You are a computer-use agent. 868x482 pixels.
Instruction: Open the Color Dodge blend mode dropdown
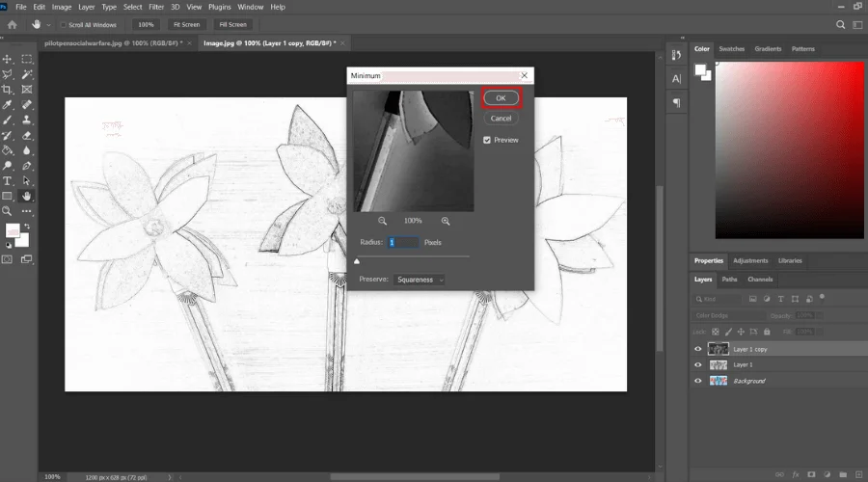728,315
